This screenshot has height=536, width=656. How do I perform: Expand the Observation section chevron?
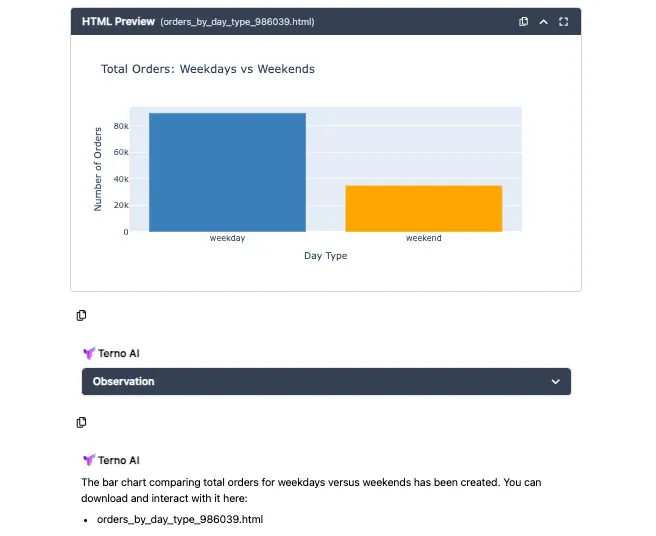(556, 381)
